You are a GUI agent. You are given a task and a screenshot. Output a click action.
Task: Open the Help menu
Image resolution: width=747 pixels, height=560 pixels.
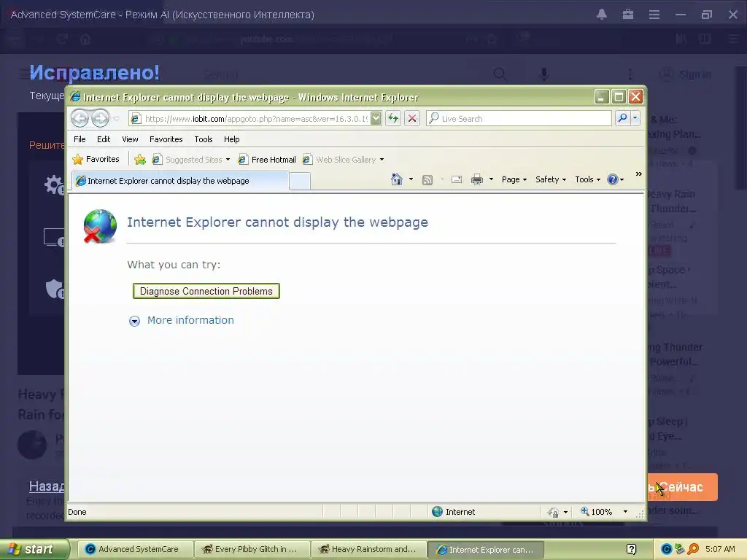pos(231,139)
